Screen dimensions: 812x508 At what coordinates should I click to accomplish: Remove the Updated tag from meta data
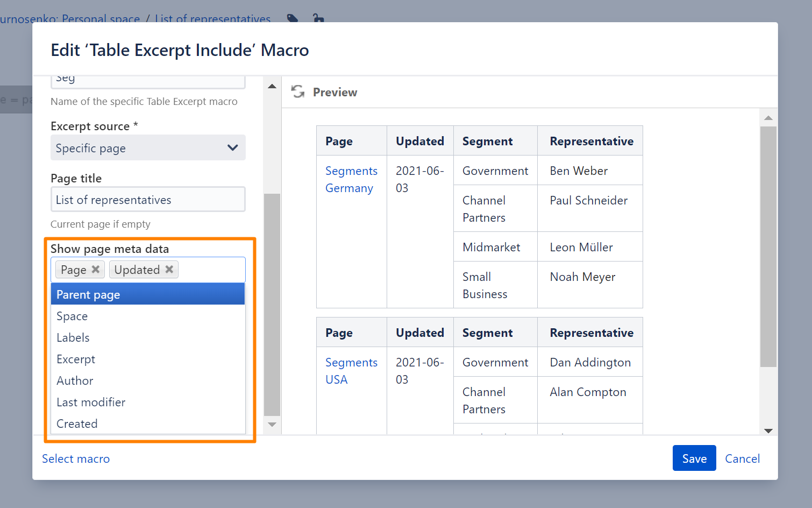[169, 269]
